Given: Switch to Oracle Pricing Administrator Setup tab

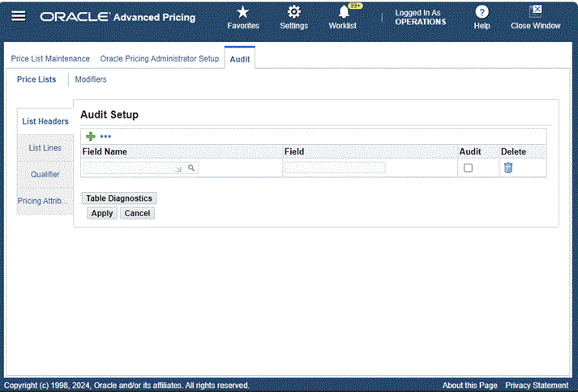Looking at the screenshot, I should click(x=160, y=58).
